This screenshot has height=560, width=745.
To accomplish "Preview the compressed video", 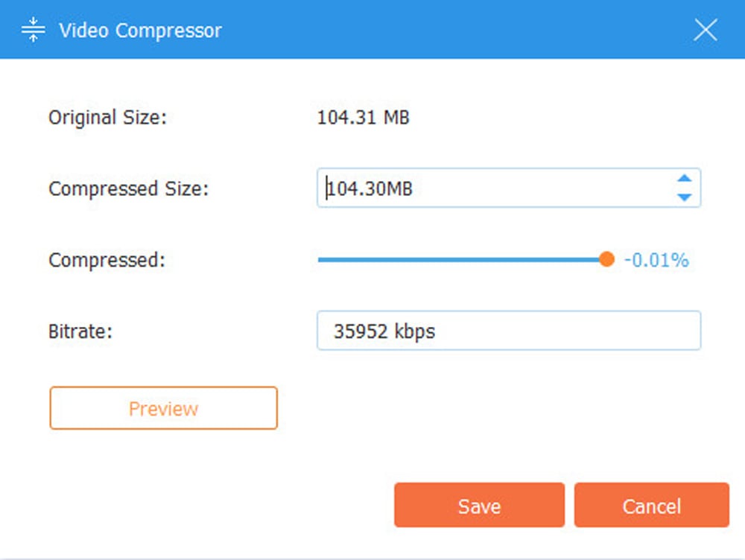I will [x=163, y=408].
